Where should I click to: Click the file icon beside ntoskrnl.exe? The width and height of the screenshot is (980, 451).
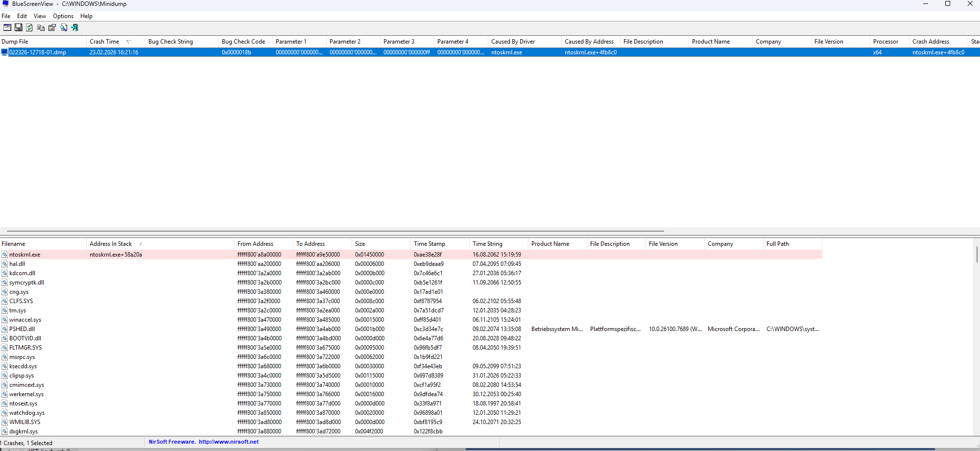(x=4, y=255)
